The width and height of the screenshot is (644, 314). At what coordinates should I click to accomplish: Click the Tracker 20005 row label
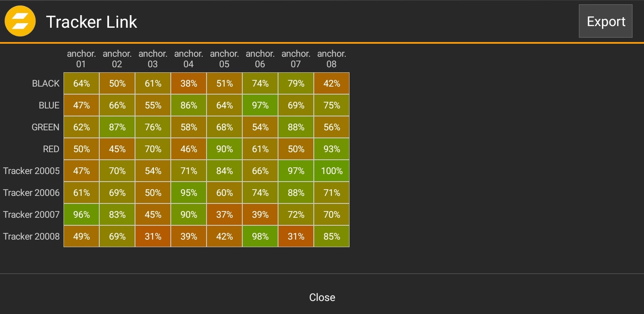(x=32, y=171)
